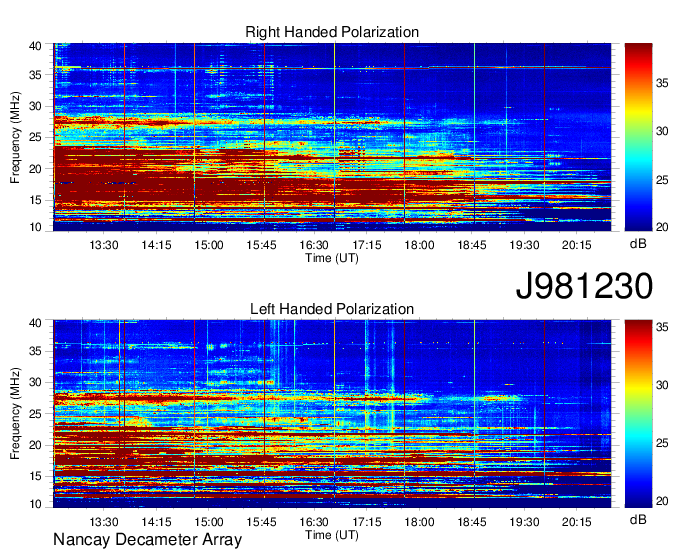Image resolution: width=680 pixels, height=552 pixels.
Task: Click the right-handed polarization spectrogram
Action: (x=332, y=137)
